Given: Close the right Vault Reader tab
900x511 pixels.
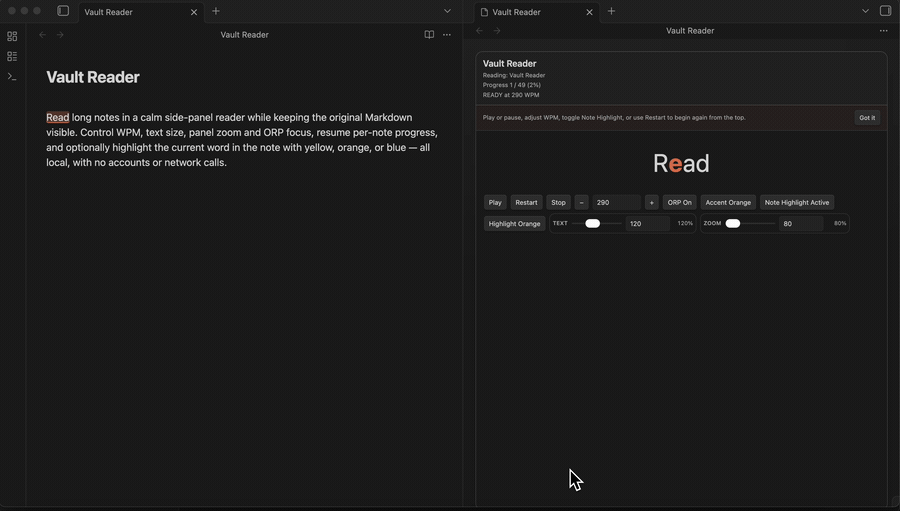Looking at the screenshot, I should point(589,12).
